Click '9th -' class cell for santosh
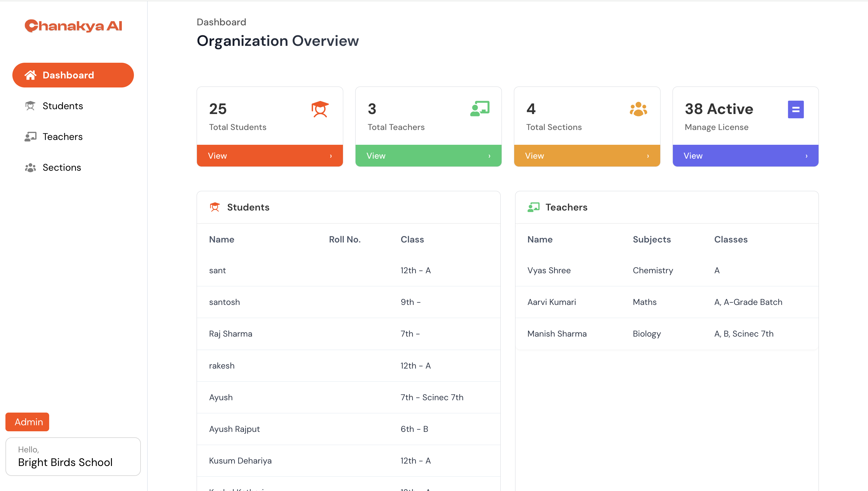This screenshot has height=491, width=868. click(x=410, y=302)
